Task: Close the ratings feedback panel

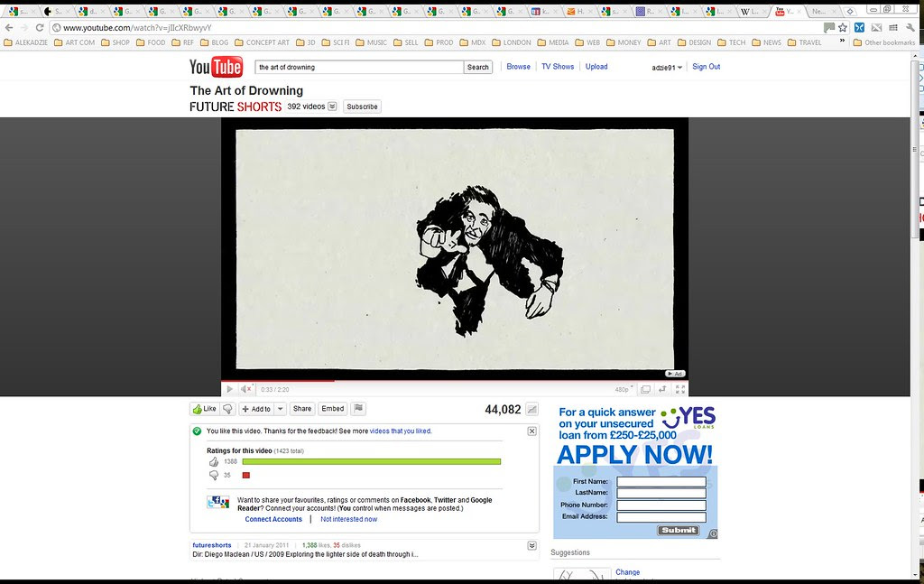Action: pyautogui.click(x=531, y=431)
